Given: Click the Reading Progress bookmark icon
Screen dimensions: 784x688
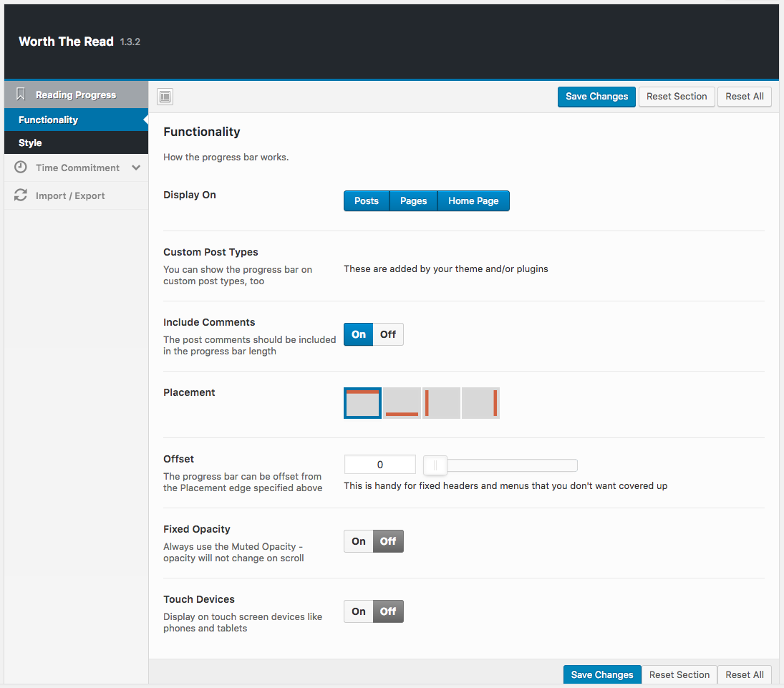Looking at the screenshot, I should pos(21,94).
